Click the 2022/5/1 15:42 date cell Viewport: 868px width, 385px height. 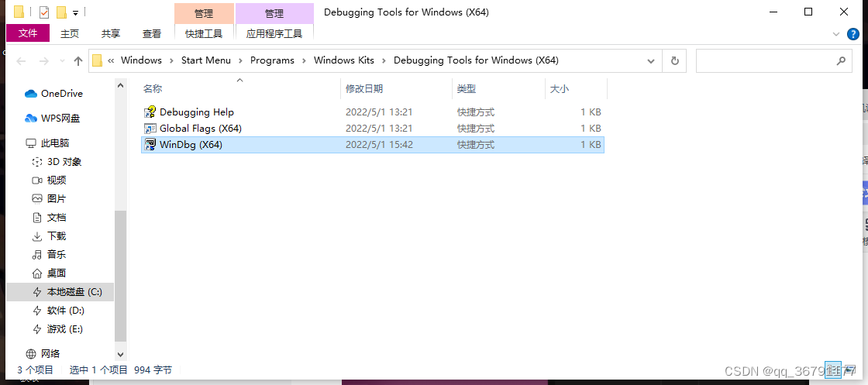coord(379,145)
